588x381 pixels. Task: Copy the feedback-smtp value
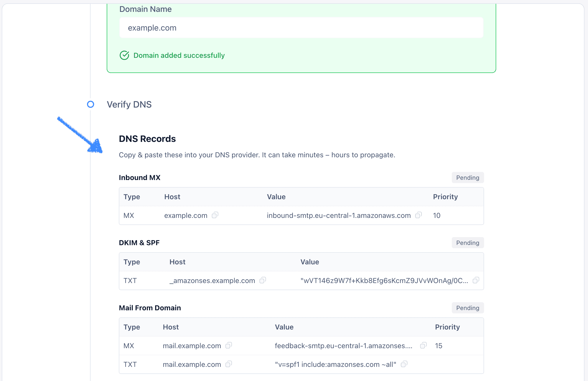coord(423,346)
